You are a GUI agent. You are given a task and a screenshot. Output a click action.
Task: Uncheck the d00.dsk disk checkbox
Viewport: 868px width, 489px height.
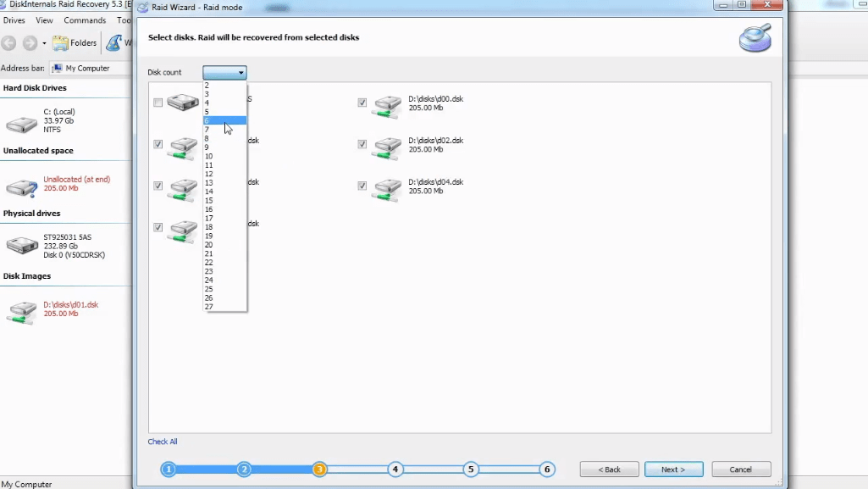tap(362, 103)
